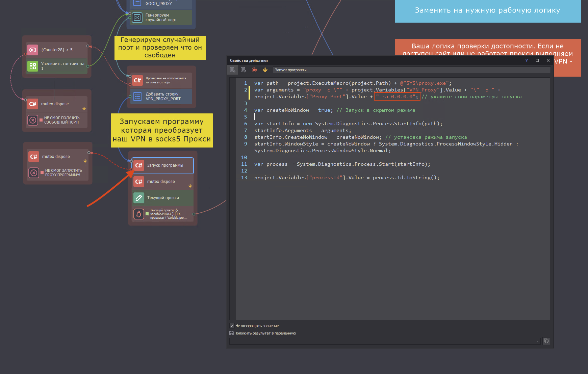This screenshot has width=588, height=374.
Task: Click the error icon 'НЕ СМОГ ПОЛУЧИТЬ СВОБОДНЫЙ ПОРТ'
Action: pyautogui.click(x=33, y=120)
